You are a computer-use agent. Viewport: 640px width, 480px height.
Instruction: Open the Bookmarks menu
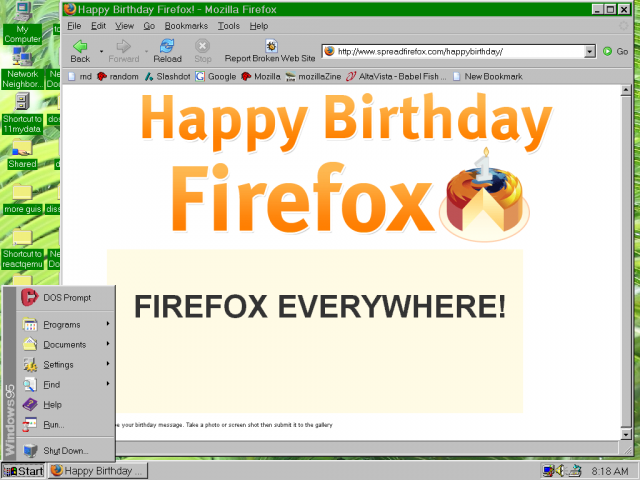tap(186, 25)
